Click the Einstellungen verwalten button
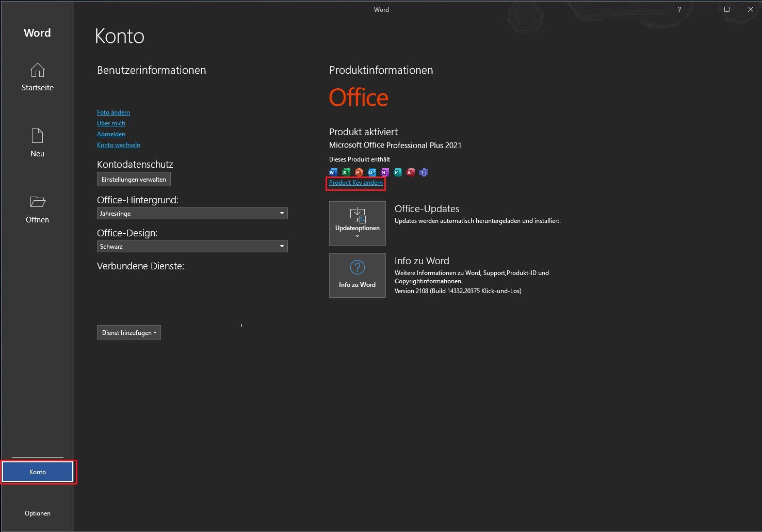The height and width of the screenshot is (532, 762). pos(134,179)
